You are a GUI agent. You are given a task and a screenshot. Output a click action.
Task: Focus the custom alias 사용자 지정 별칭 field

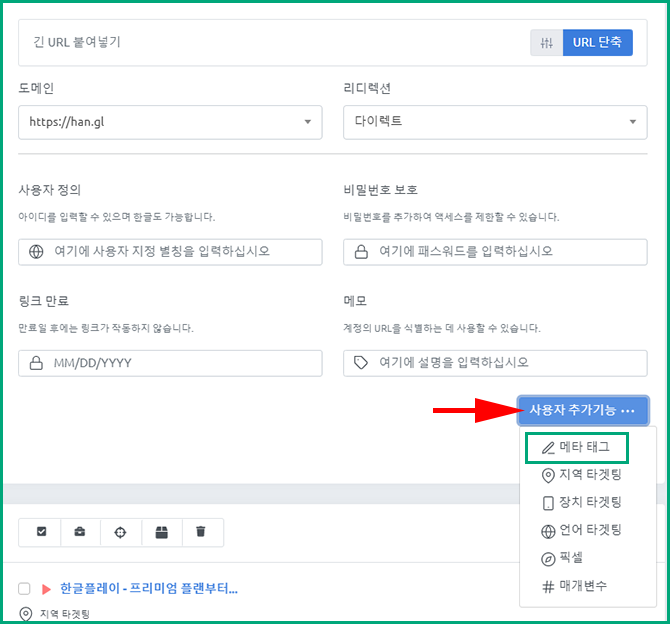click(170, 252)
